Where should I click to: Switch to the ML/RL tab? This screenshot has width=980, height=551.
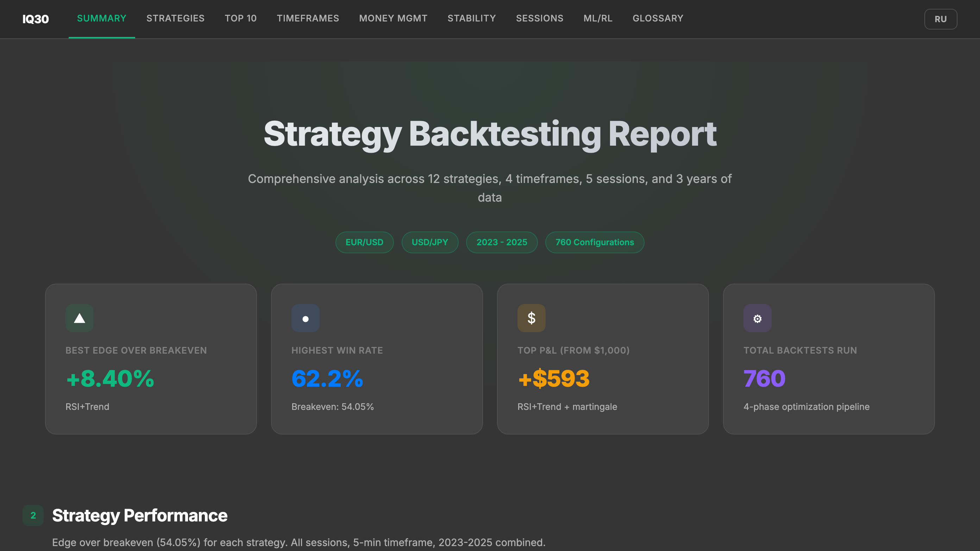click(598, 18)
